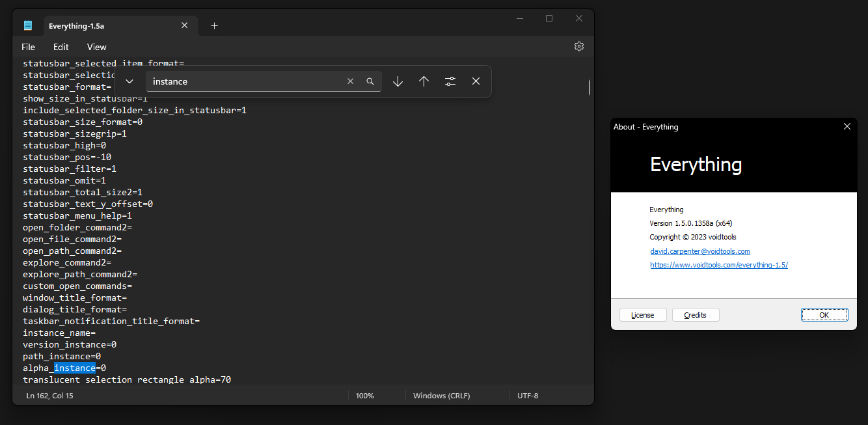Click the line 'translucent_selection_rectangle_alpha=70'

coord(127,379)
